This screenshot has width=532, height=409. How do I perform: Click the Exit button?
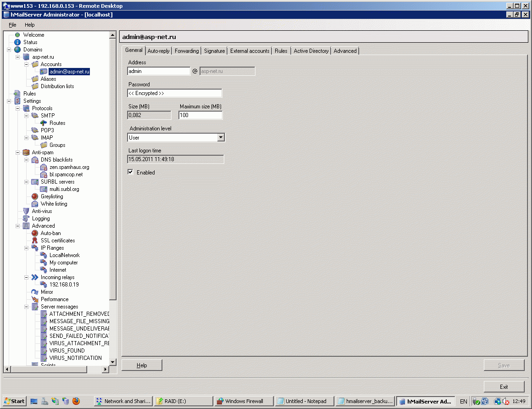pyautogui.click(x=504, y=387)
